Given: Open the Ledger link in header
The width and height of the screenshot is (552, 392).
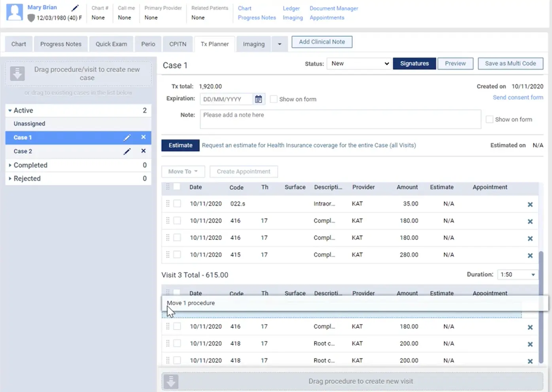Looking at the screenshot, I should (291, 8).
